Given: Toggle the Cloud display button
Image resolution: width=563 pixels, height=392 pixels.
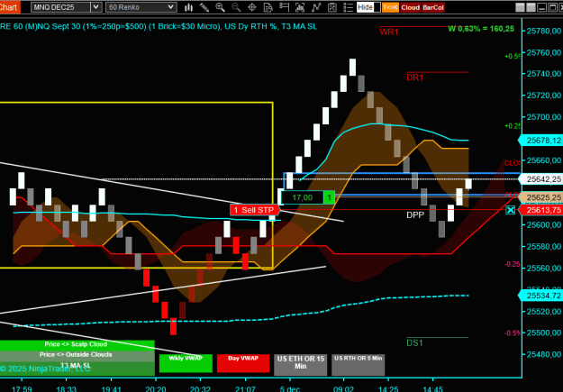Looking at the screenshot, I should tap(410, 7).
